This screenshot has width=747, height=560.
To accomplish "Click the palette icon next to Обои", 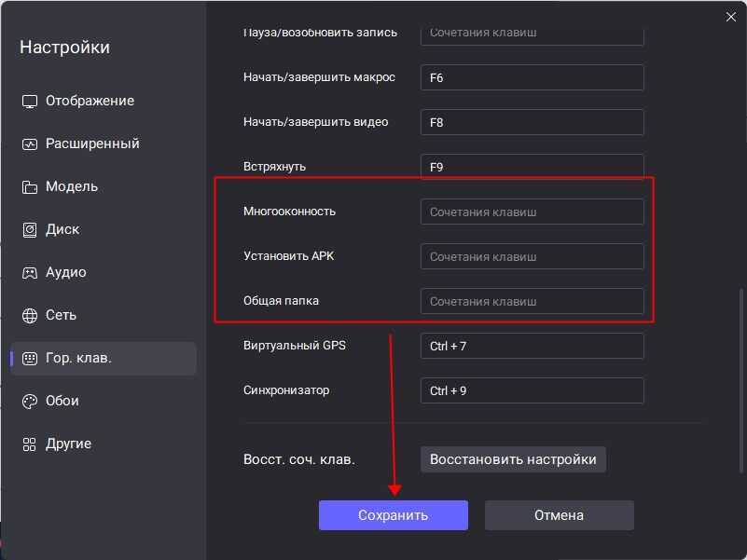I will 28,400.
